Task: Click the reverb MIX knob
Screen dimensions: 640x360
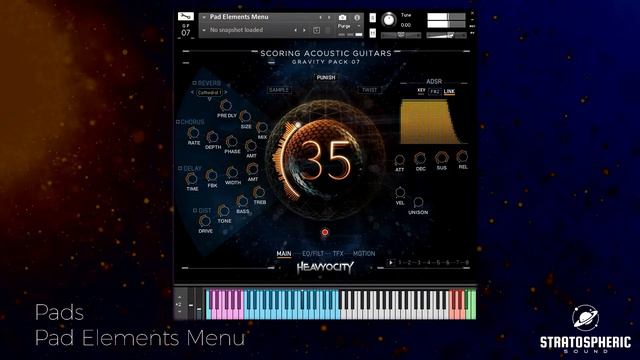Action: coord(262,127)
